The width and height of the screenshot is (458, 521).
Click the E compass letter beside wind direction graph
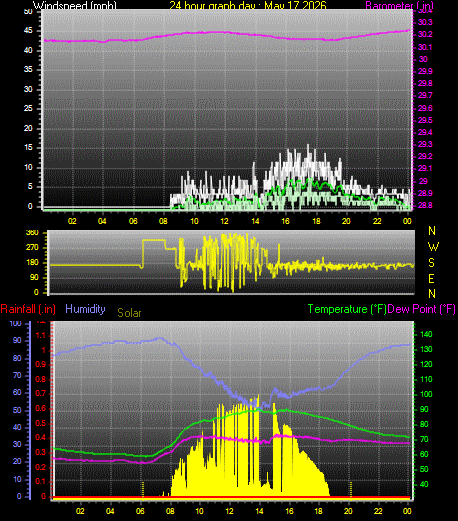click(x=431, y=279)
